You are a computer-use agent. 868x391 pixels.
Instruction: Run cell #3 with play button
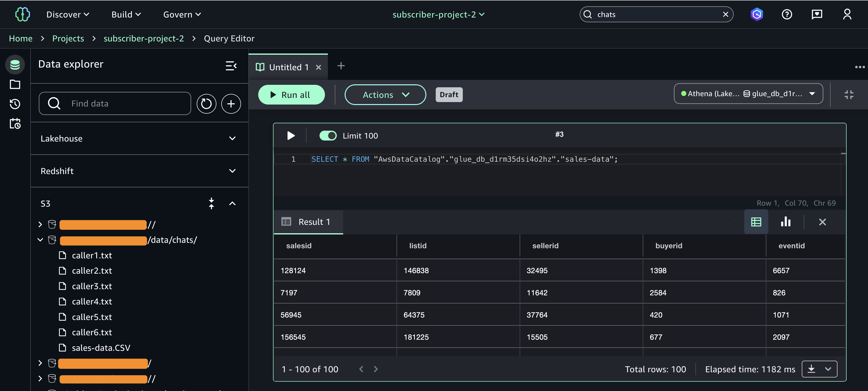(291, 136)
